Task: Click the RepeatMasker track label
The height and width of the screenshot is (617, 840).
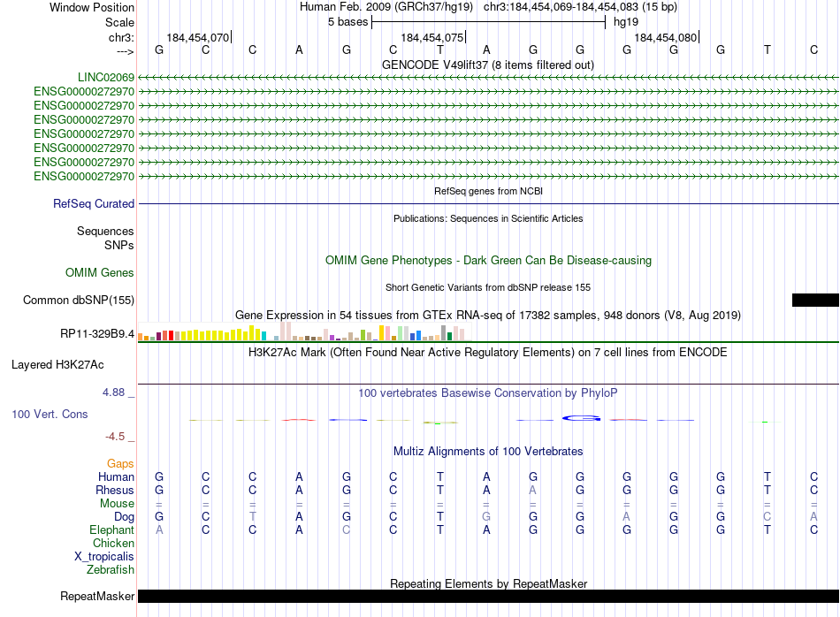Action: click(97, 596)
